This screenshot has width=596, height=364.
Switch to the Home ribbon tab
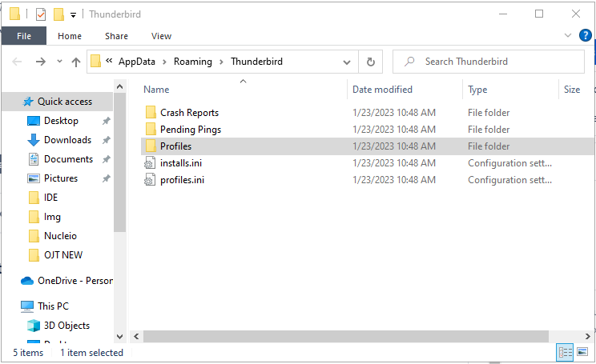(x=70, y=36)
